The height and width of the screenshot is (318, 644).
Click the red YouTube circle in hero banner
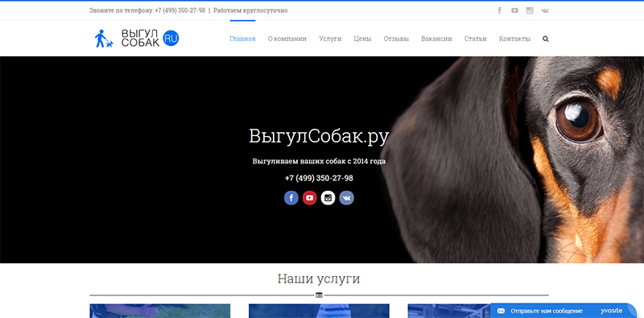(310, 197)
